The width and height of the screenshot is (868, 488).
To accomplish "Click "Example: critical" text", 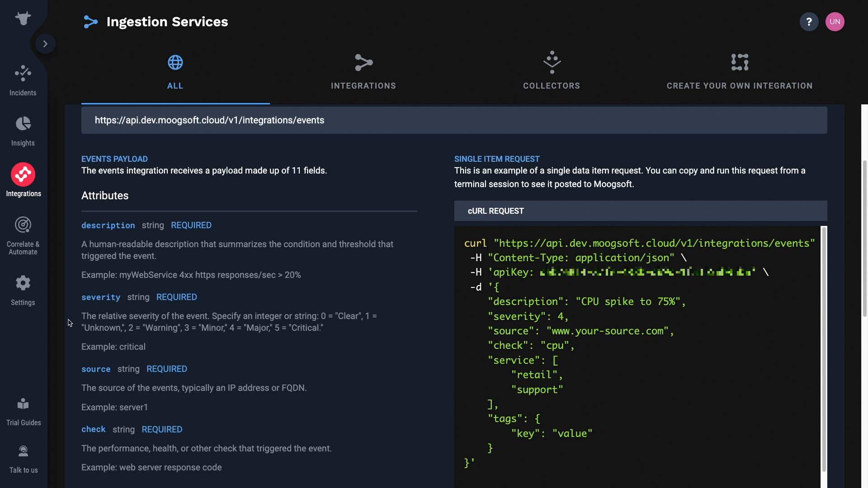I will click(x=113, y=347).
